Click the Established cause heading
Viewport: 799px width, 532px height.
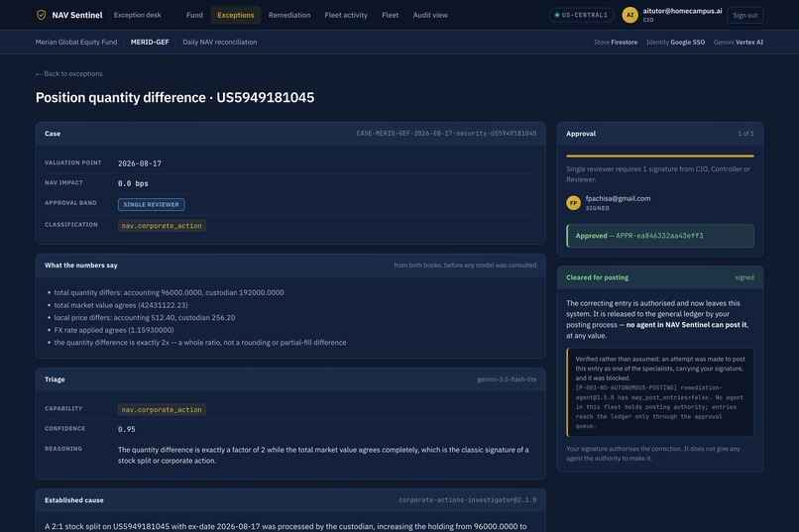click(x=74, y=500)
